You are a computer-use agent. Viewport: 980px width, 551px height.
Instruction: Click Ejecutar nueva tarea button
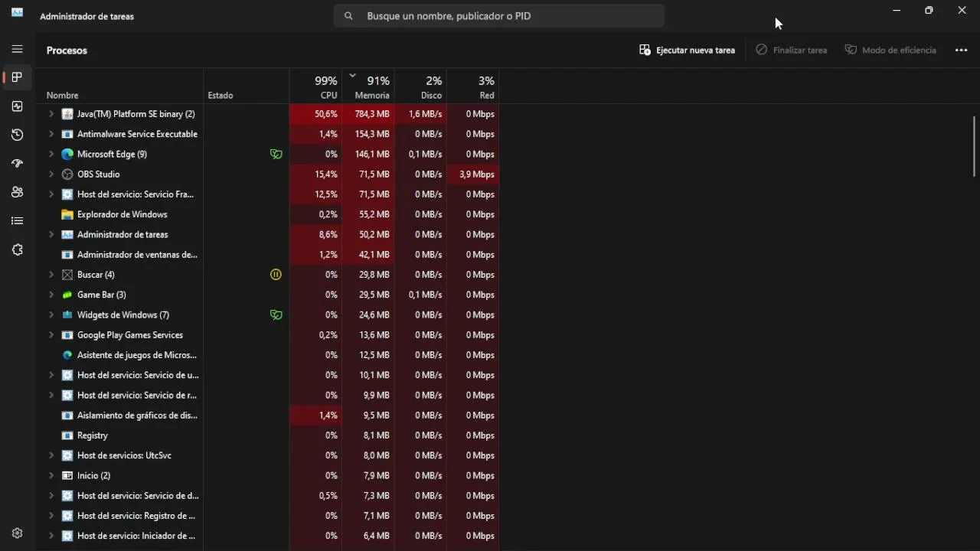tap(688, 50)
